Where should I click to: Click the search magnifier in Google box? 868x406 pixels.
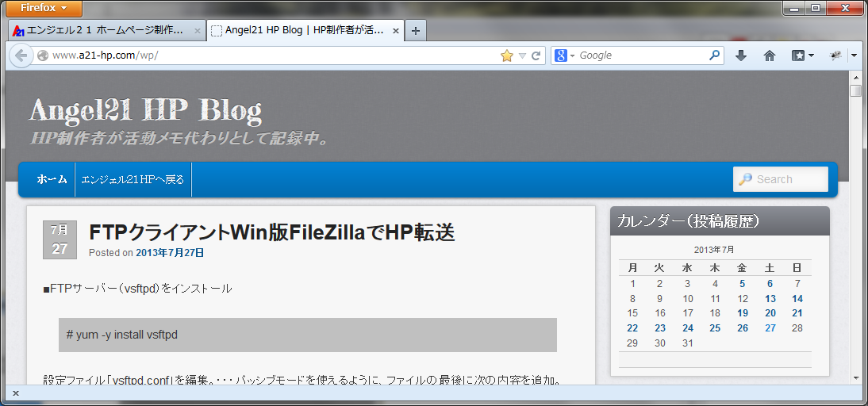[x=715, y=56]
